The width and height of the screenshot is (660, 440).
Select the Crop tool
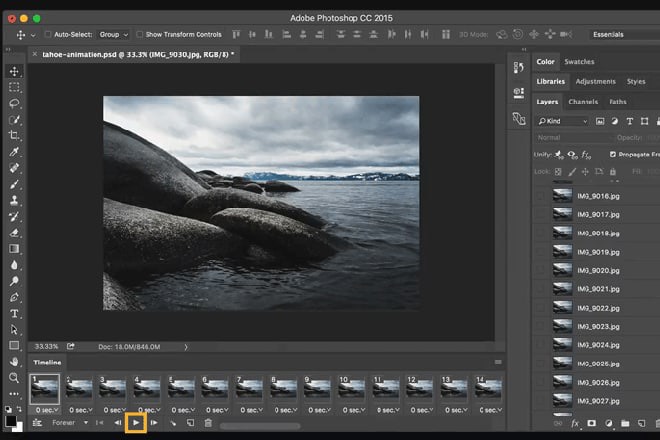[14, 136]
